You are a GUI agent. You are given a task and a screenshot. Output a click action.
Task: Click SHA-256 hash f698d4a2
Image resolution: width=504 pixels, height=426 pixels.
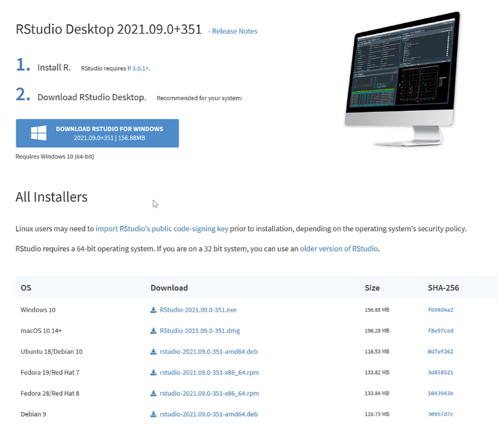click(440, 310)
